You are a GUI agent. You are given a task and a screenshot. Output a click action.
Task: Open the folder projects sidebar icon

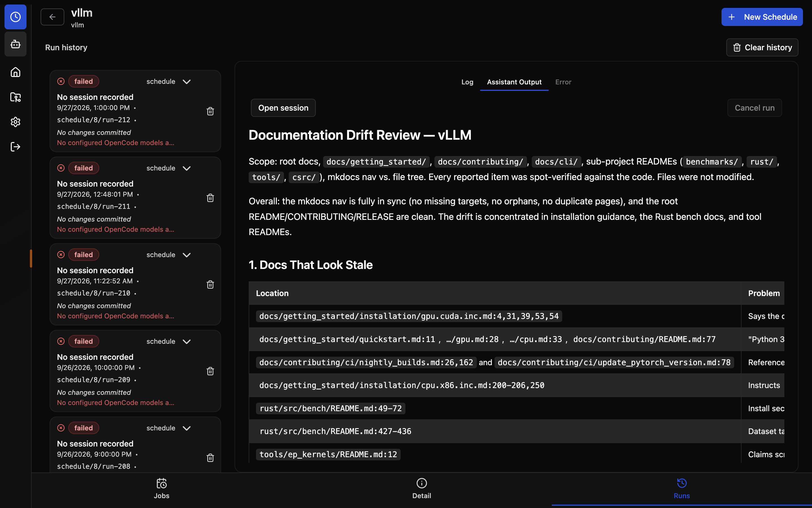pos(16,97)
